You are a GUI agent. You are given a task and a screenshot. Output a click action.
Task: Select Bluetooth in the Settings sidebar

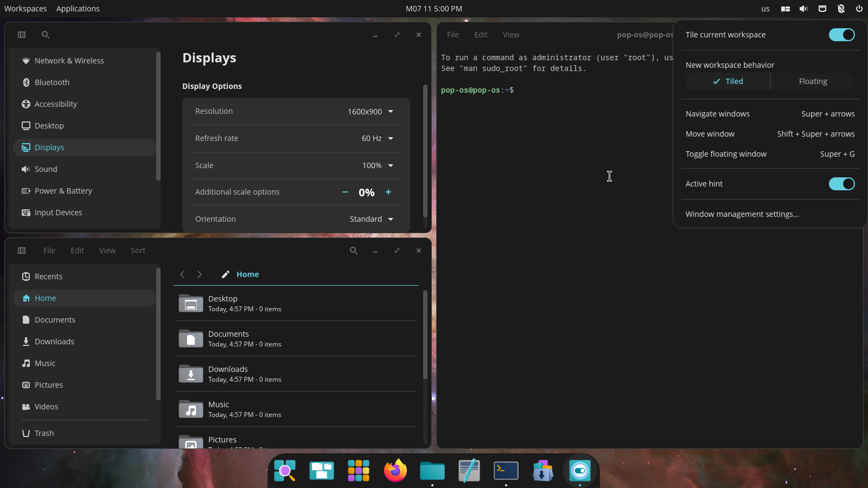pyautogui.click(x=52, y=82)
